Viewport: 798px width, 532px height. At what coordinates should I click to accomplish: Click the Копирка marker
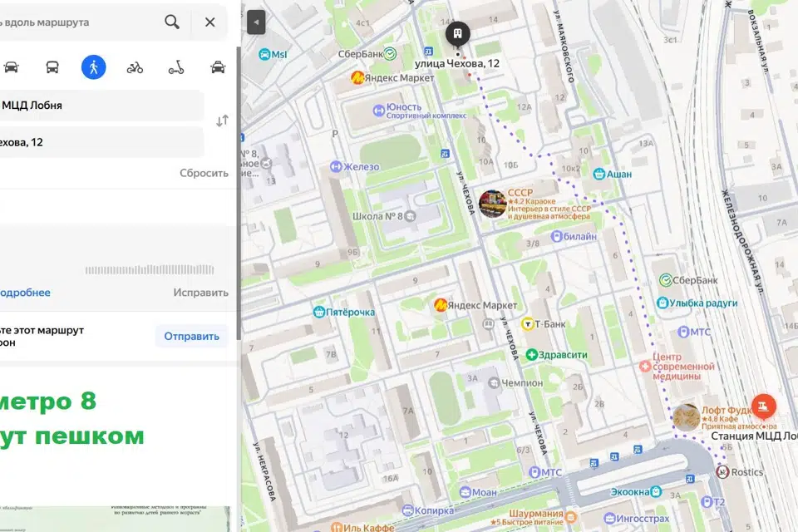tap(407, 510)
